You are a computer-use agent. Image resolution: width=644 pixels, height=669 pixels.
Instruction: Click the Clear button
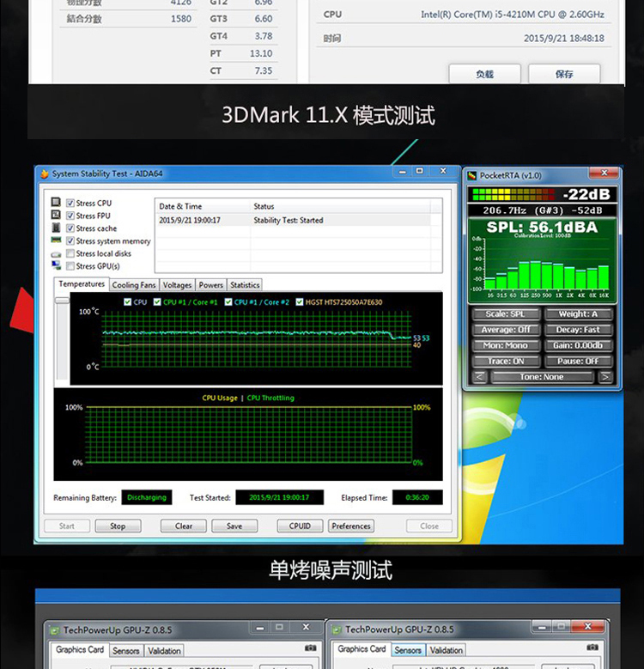(184, 526)
